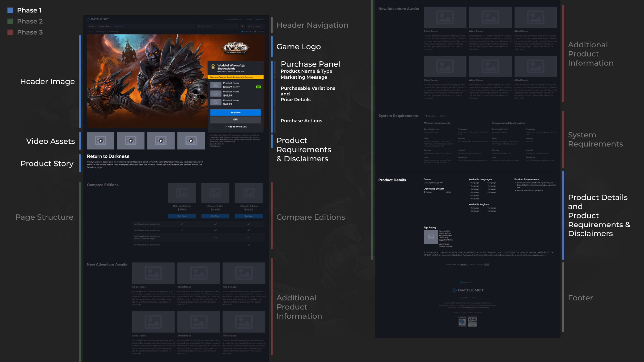Click the Windows tab in System Requirements
This screenshot has width=644, height=362.
431,116
